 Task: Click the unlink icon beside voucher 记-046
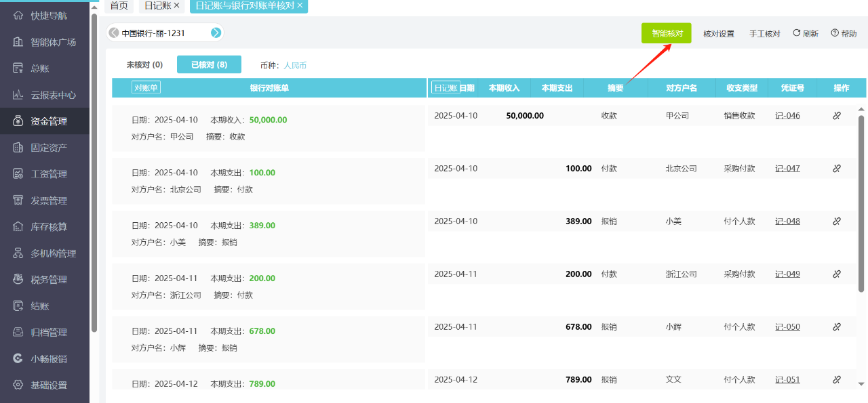836,115
